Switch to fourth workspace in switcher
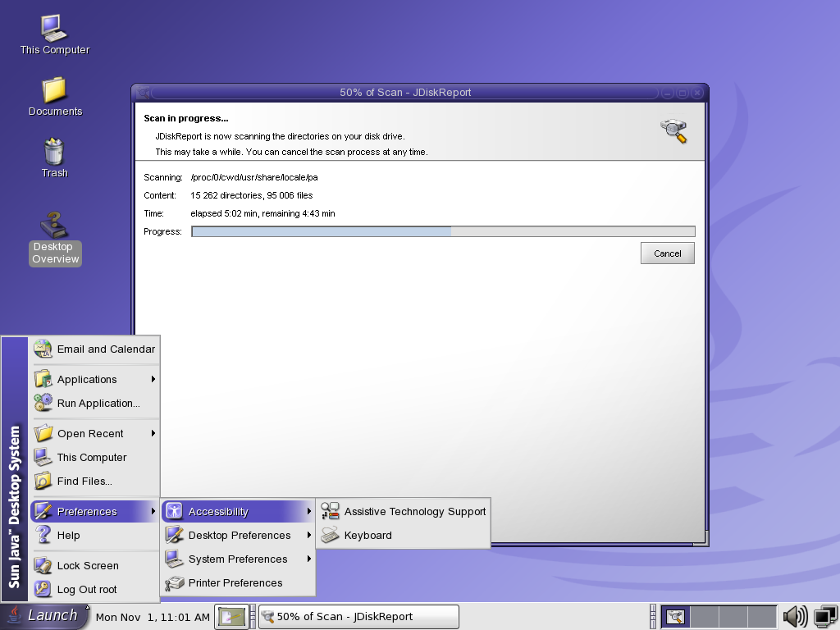840x630 pixels. (762, 617)
